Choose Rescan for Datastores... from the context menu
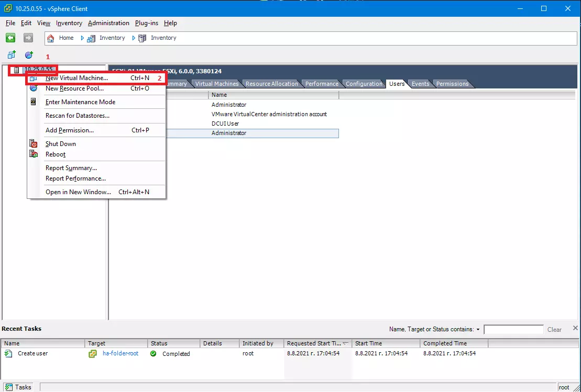This screenshot has height=392, width=581. (96, 116)
